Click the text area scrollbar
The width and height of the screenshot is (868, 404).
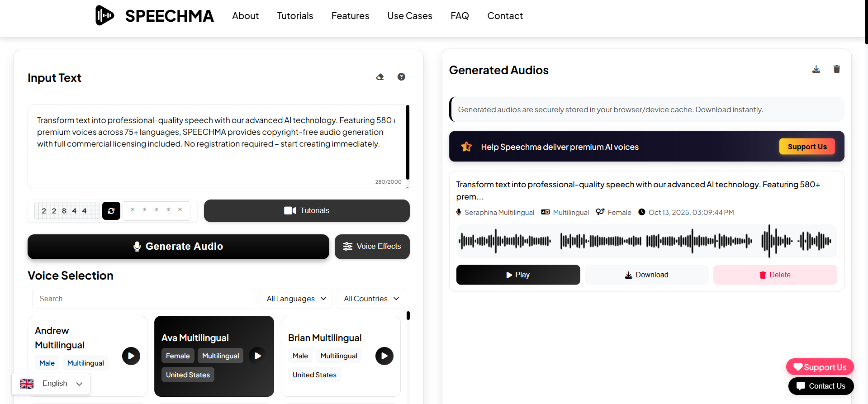(408, 142)
